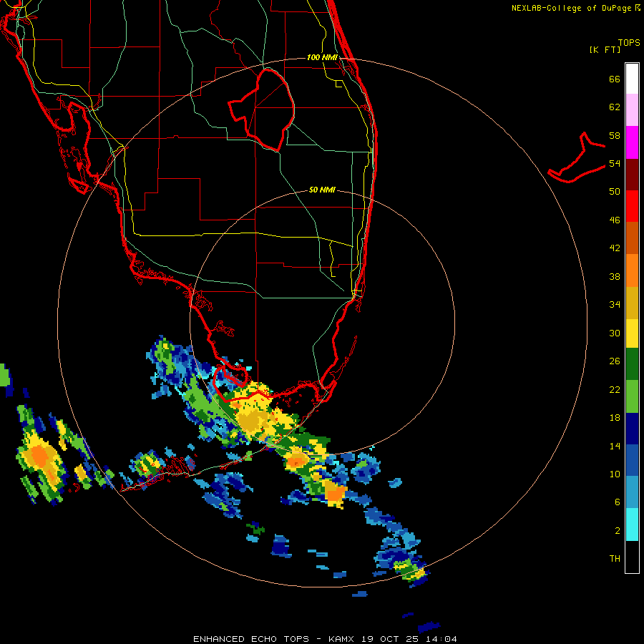Image resolution: width=644 pixels, height=644 pixels.
Task: Click the TOPS legend heading
Action: pyautogui.click(x=629, y=42)
